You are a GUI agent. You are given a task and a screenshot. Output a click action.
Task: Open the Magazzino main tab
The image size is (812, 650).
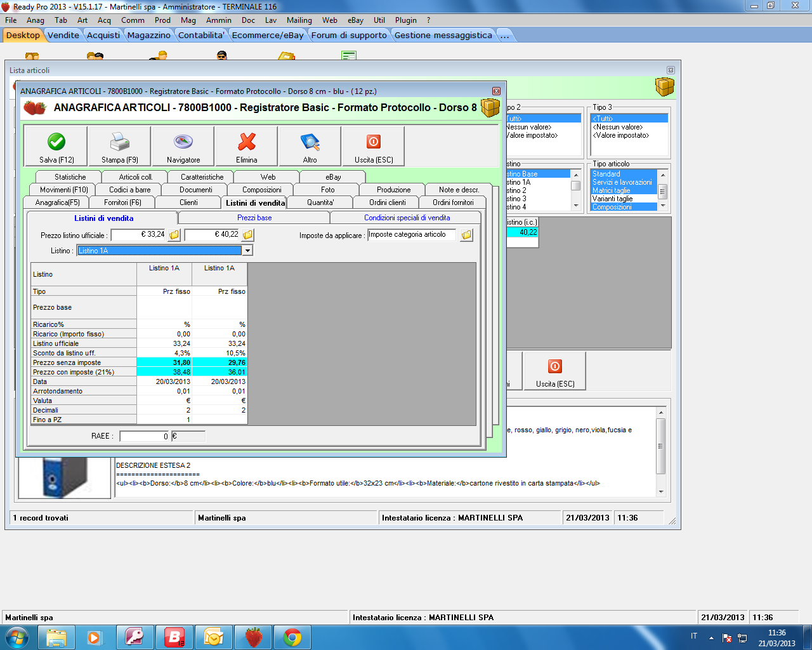click(x=149, y=35)
